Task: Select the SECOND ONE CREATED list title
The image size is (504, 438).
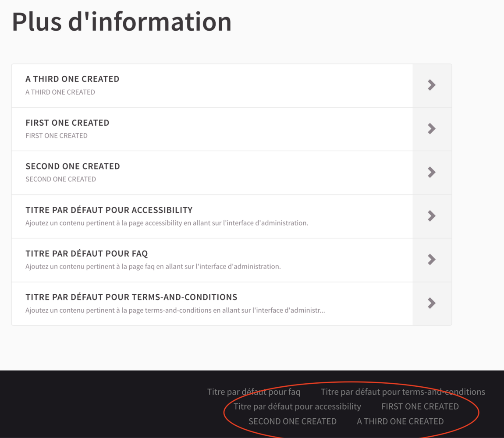Action: click(73, 166)
